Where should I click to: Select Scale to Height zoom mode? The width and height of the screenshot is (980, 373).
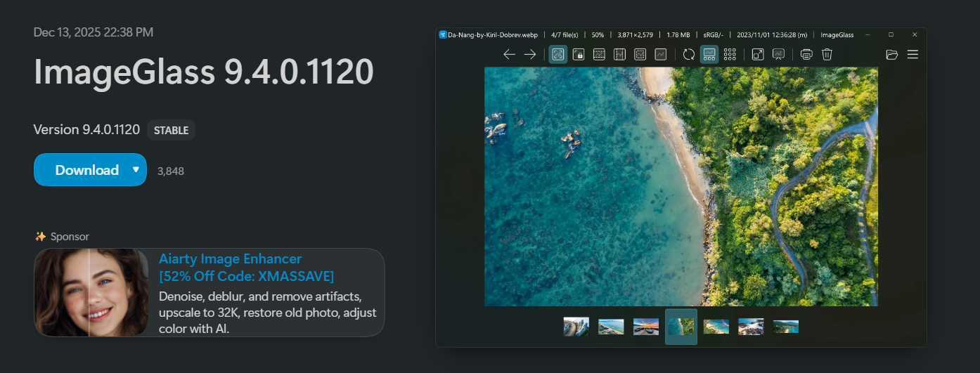(x=619, y=54)
